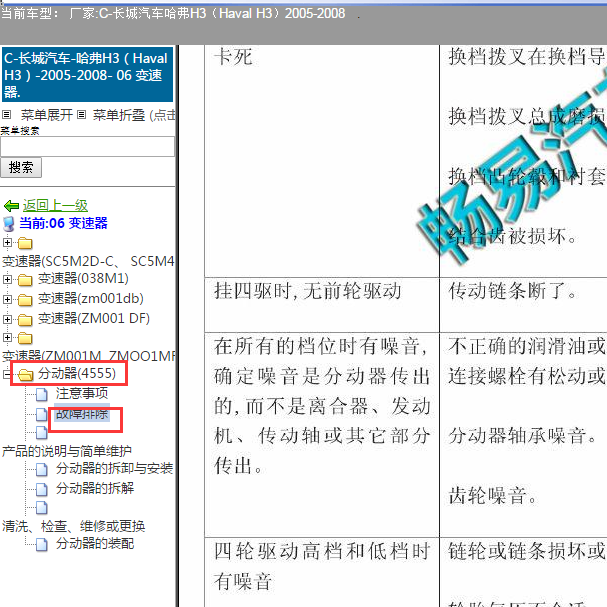This screenshot has height=607, width=607.
Task: Open the 注意事项 page
Action: pos(82,393)
